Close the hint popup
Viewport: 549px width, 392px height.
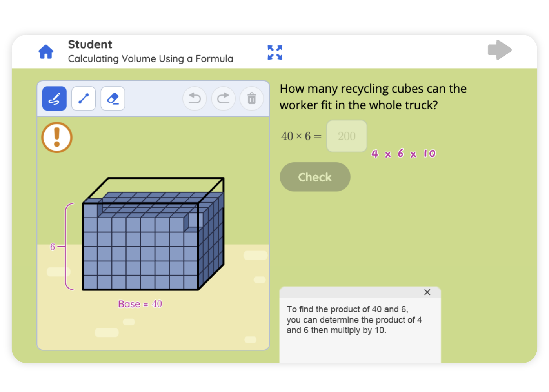tap(427, 292)
